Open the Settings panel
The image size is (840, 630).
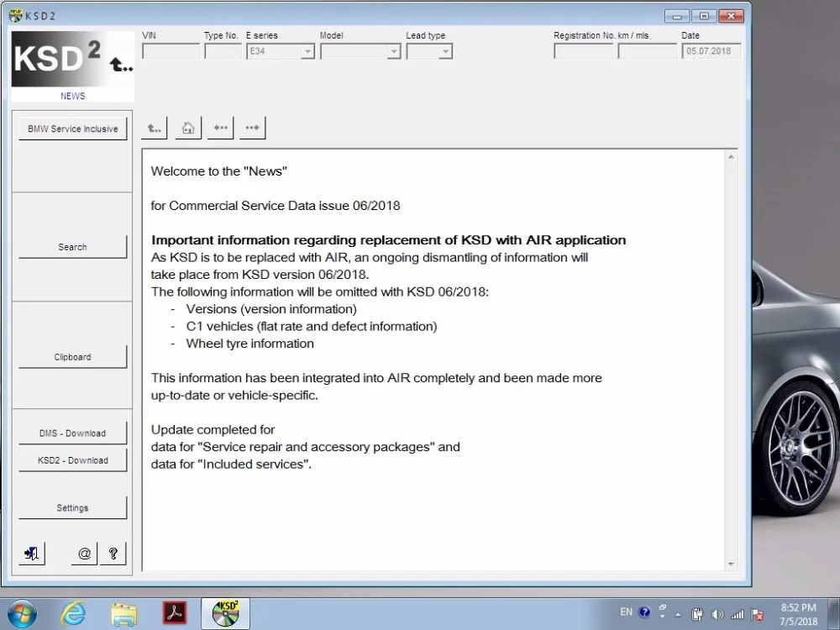73,507
